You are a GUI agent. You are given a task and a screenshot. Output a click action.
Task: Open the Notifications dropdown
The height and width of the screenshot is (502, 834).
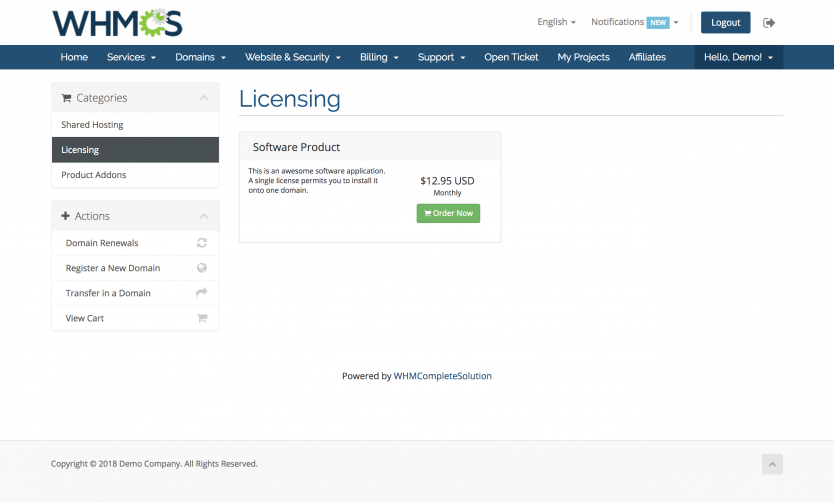coord(635,22)
